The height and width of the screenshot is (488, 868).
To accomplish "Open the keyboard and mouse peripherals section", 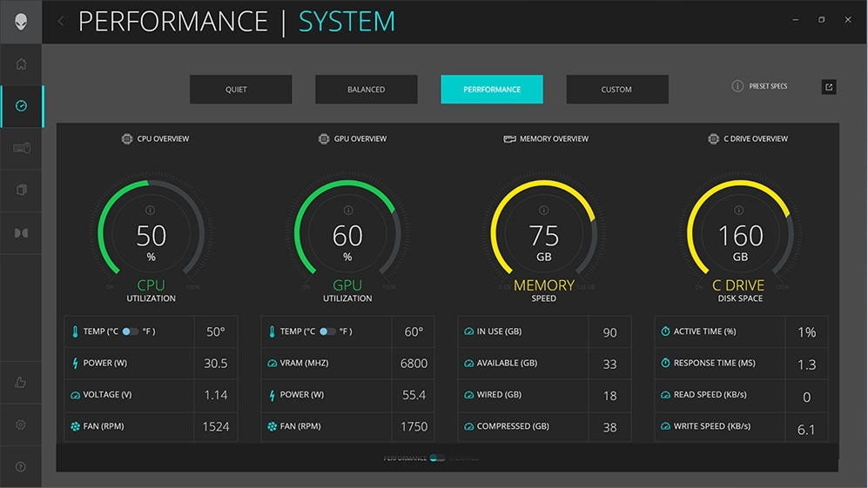I will (x=21, y=148).
